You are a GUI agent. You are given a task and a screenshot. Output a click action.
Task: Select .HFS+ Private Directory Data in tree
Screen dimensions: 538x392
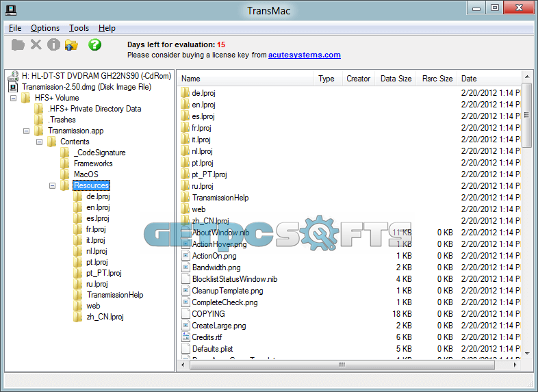pyautogui.click(x=94, y=109)
